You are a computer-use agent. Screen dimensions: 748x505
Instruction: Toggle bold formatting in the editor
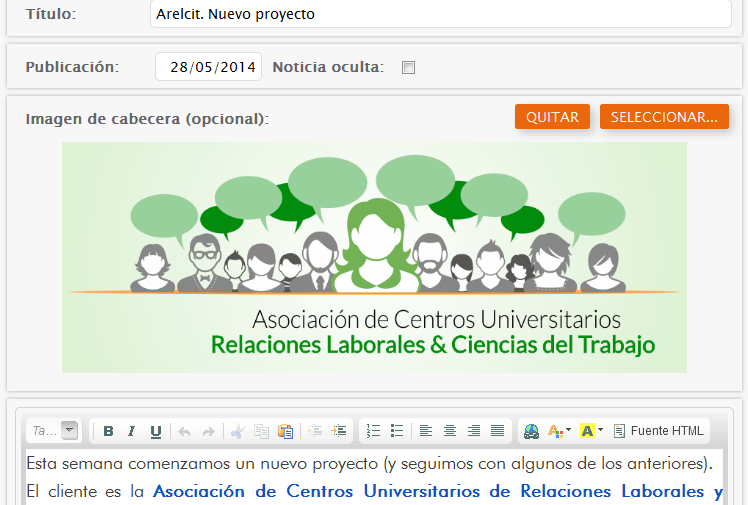coord(108,431)
